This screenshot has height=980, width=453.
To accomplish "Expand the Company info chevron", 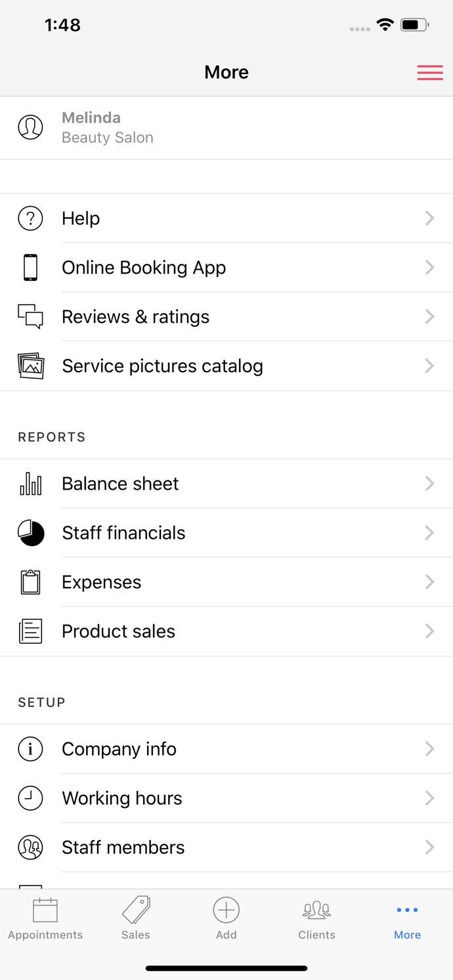I will (x=429, y=749).
